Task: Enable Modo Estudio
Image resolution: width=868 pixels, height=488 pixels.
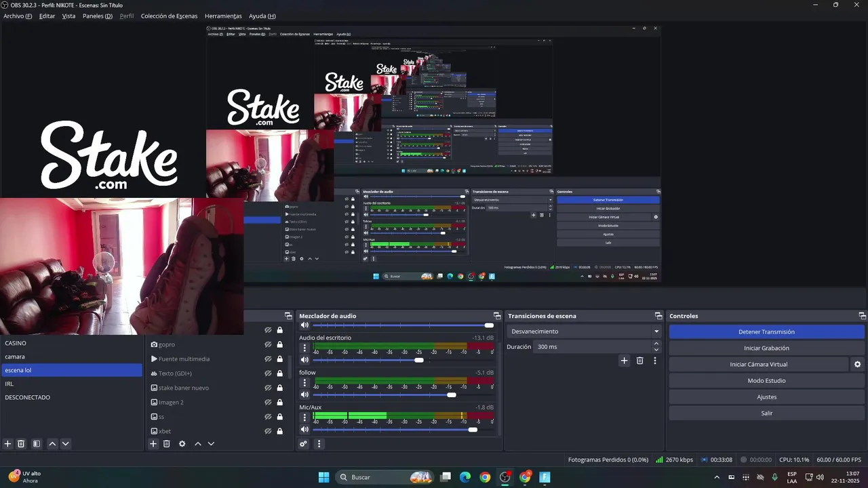Action: (x=766, y=381)
